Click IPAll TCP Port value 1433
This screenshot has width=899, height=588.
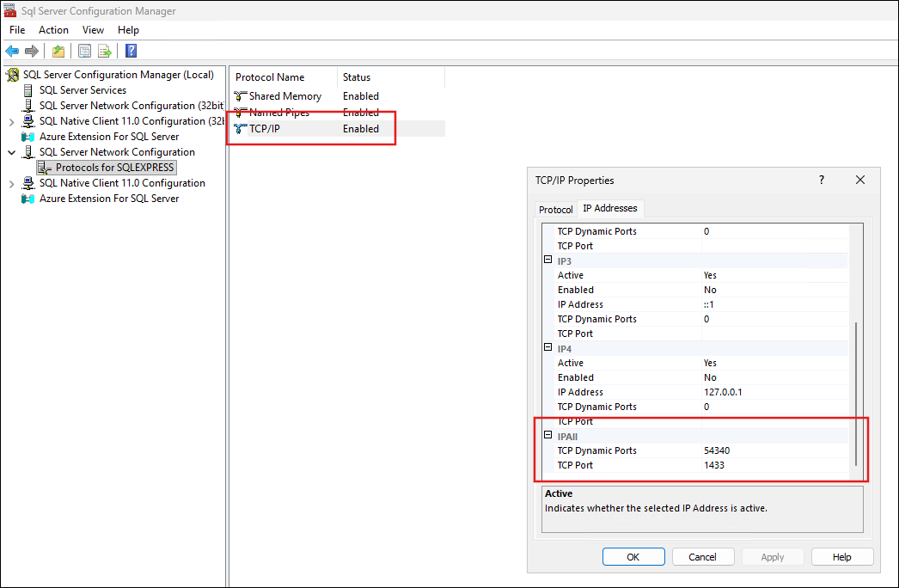tap(714, 465)
